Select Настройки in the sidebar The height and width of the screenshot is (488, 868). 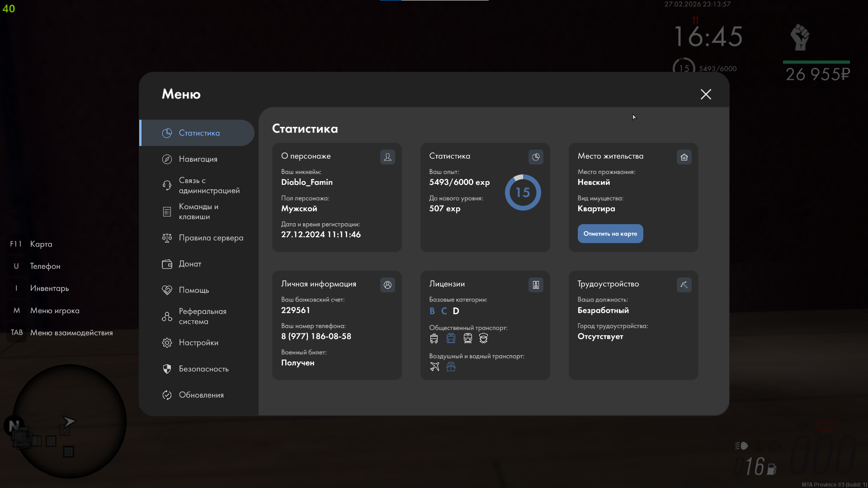(198, 343)
